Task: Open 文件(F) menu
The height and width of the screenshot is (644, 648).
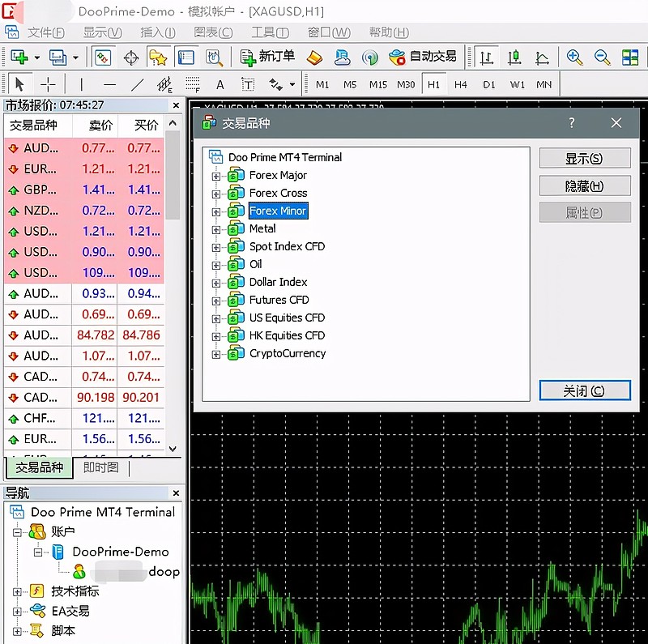Action: click(46, 32)
